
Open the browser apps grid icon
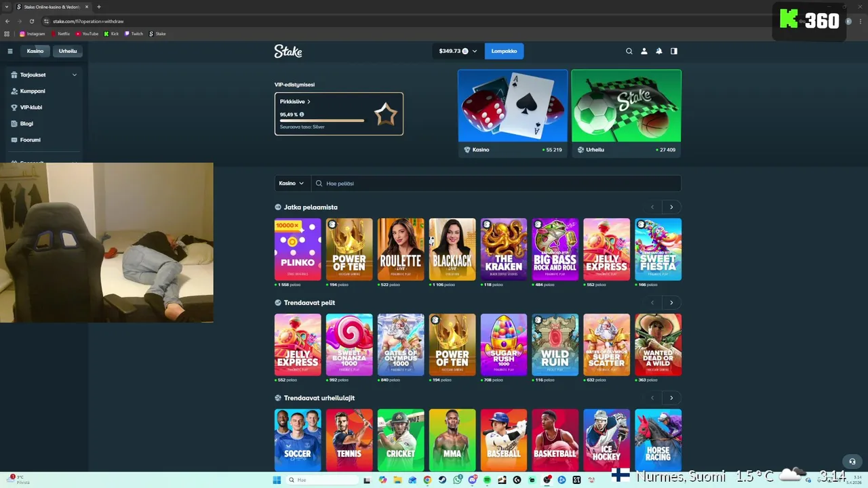(7, 33)
